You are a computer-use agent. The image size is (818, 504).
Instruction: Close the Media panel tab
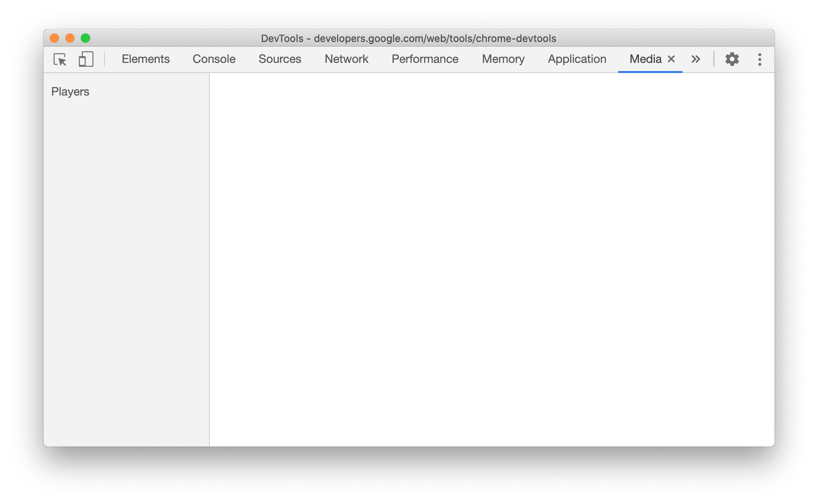(671, 58)
